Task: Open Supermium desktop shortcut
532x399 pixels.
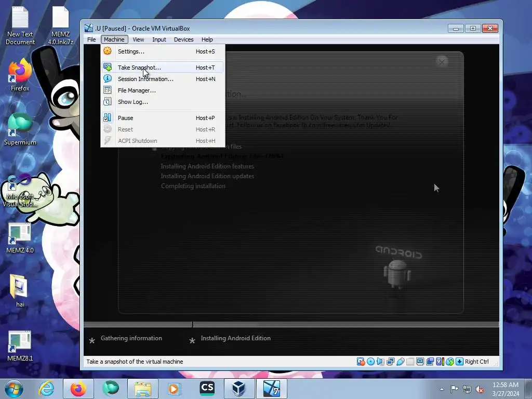Action: click(20, 129)
